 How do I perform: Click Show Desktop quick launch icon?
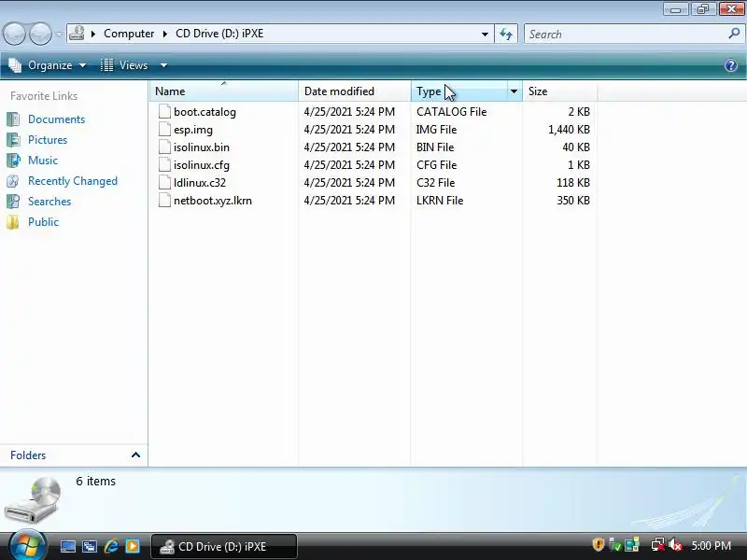[67, 546]
